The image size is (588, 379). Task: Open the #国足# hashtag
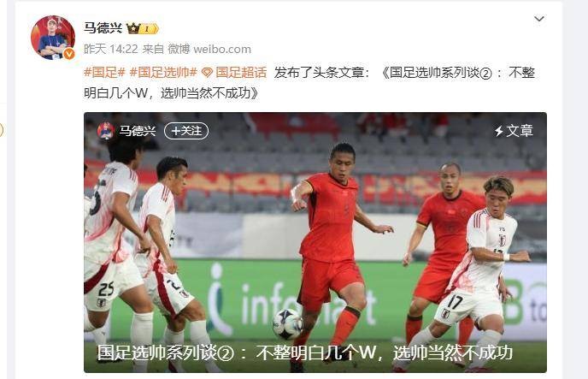(x=104, y=72)
